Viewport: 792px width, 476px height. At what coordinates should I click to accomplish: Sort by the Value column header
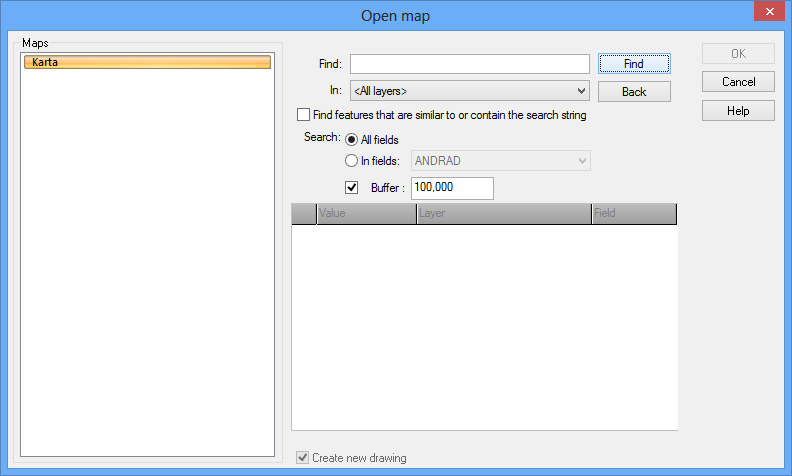click(366, 214)
